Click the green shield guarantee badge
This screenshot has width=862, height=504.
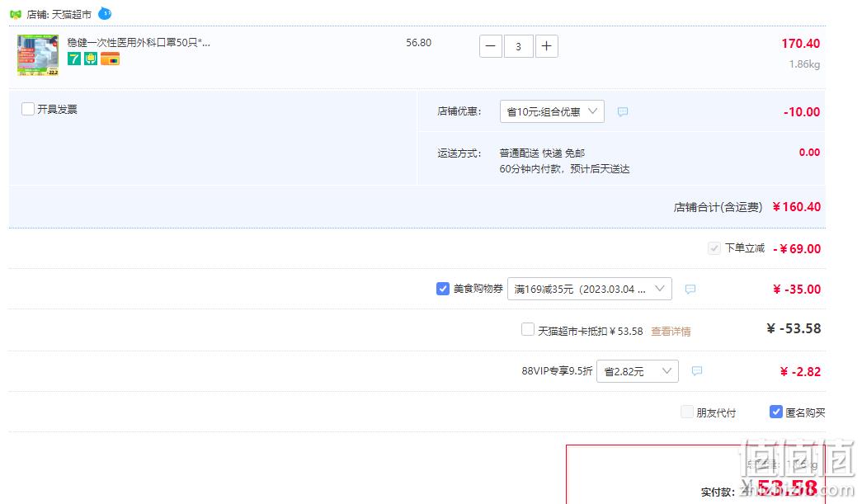click(91, 59)
